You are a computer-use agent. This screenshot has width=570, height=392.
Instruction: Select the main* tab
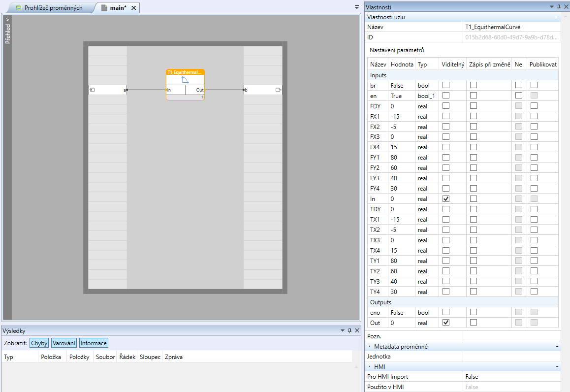(118, 8)
